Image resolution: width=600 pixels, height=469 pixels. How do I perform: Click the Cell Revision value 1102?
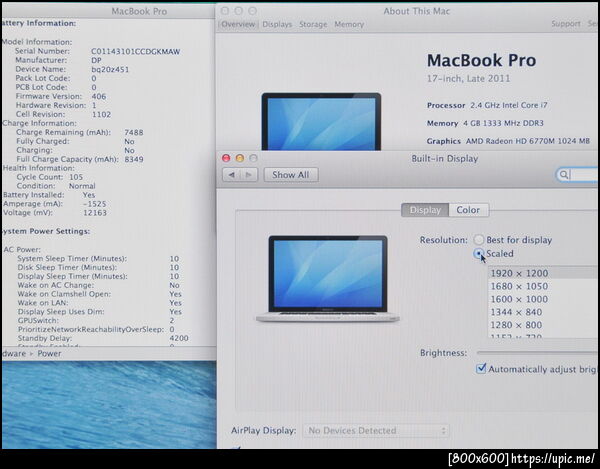click(x=101, y=114)
